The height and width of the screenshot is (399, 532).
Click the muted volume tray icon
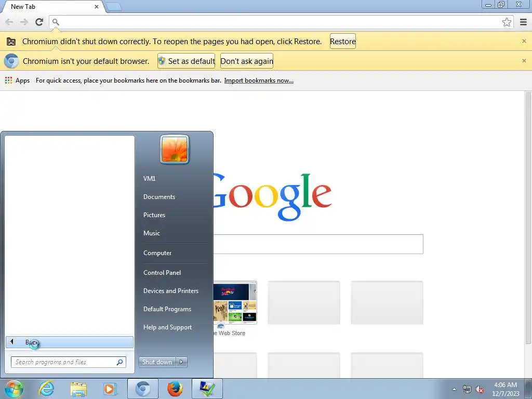[480, 390]
